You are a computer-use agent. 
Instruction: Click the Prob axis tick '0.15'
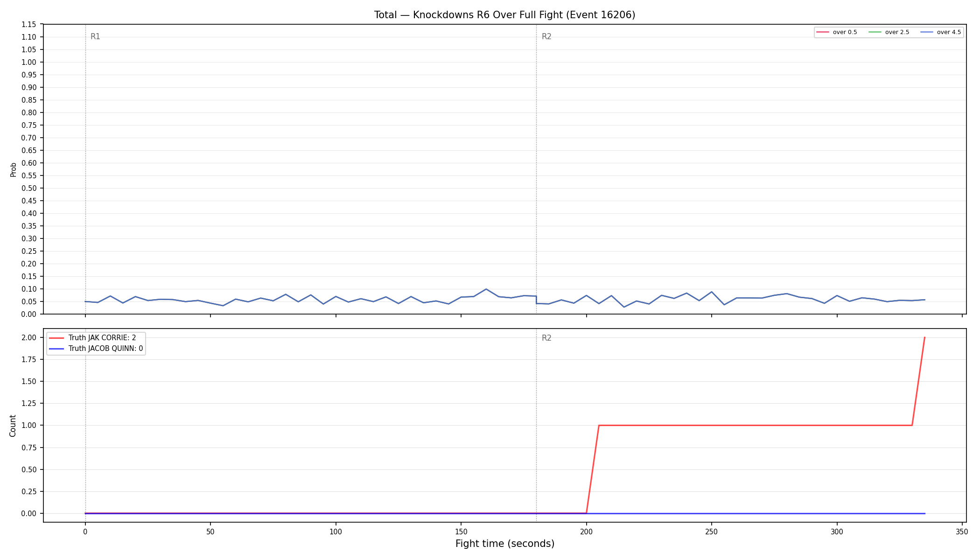[x=29, y=277]
